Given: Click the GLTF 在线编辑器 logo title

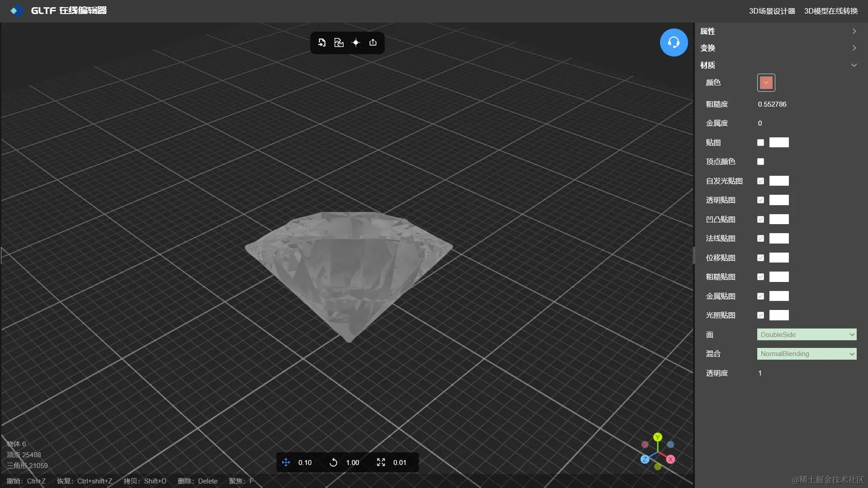Looking at the screenshot, I should point(68,10).
